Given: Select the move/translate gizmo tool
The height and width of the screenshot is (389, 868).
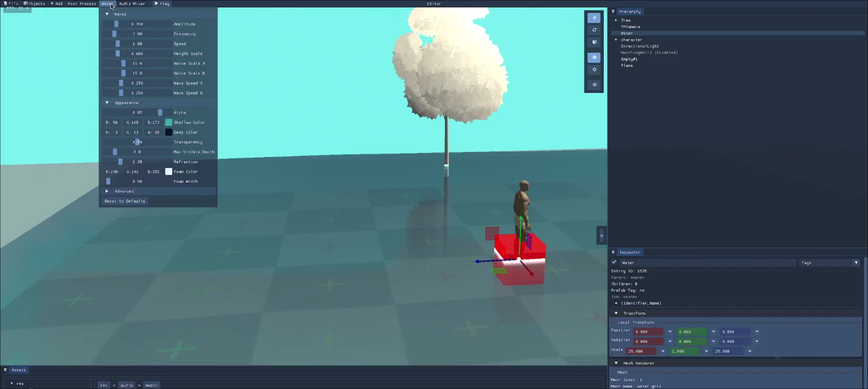Looking at the screenshot, I should pos(594,18).
